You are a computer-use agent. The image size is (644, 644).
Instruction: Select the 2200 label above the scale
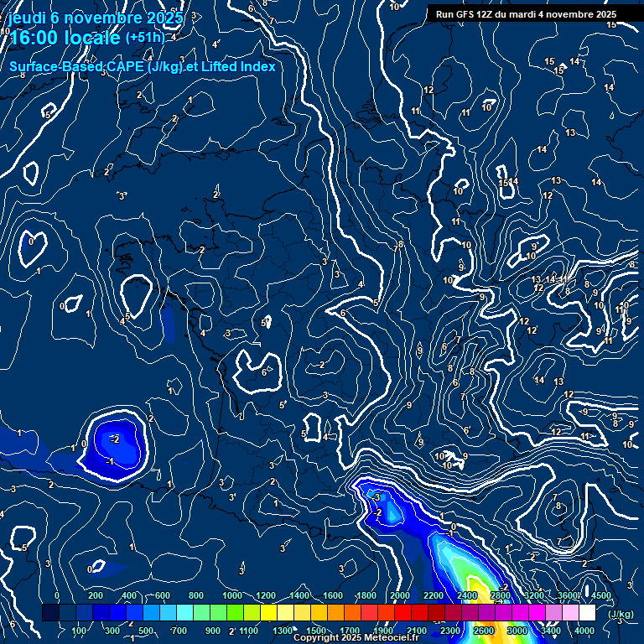coord(434,595)
